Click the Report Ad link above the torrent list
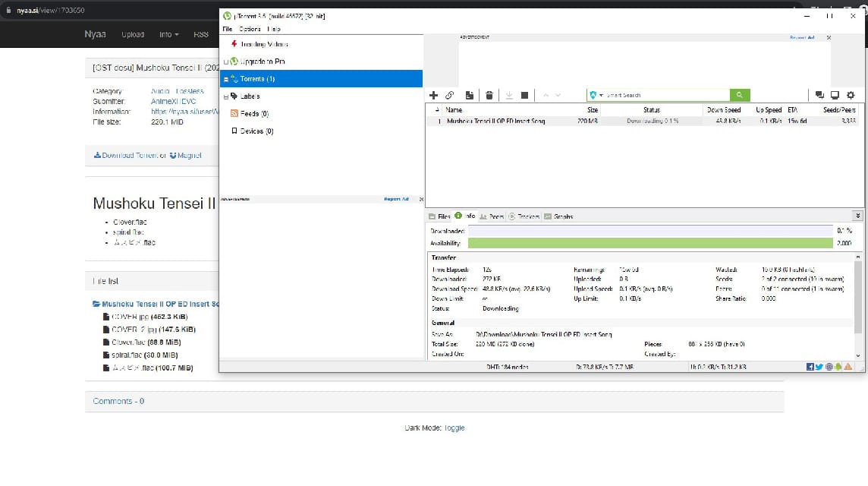The image size is (868, 486). (x=802, y=37)
